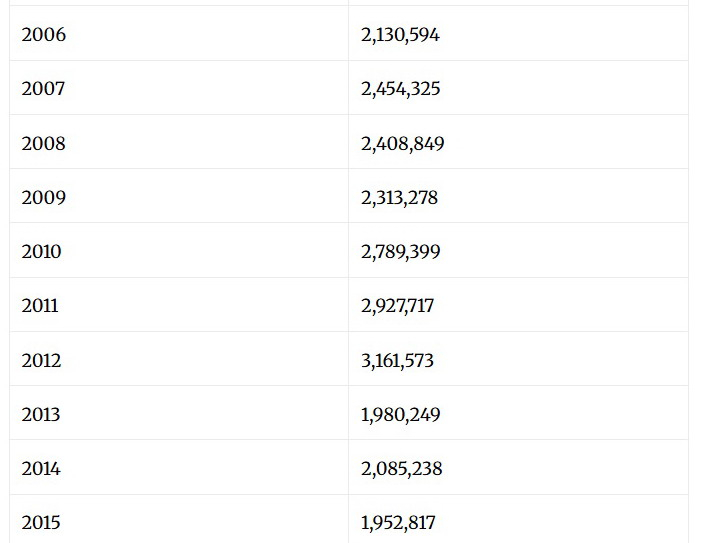Click the 2007 year cell
Image resolution: width=702 pixels, height=543 pixels.
coord(43,89)
